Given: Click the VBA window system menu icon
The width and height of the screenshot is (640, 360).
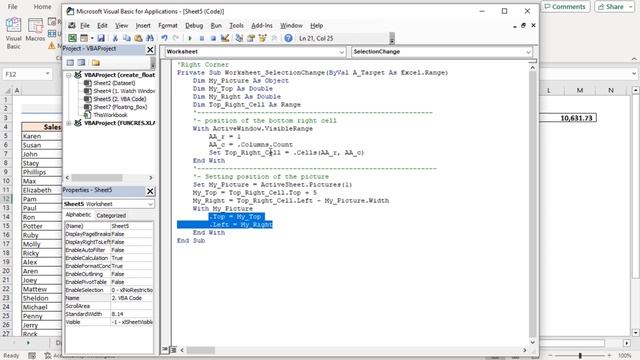Looking at the screenshot, I should point(71,11).
